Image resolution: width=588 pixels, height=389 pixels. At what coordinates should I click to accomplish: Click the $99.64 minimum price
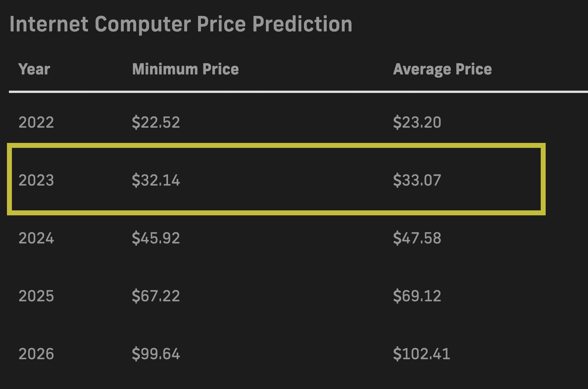[156, 354]
